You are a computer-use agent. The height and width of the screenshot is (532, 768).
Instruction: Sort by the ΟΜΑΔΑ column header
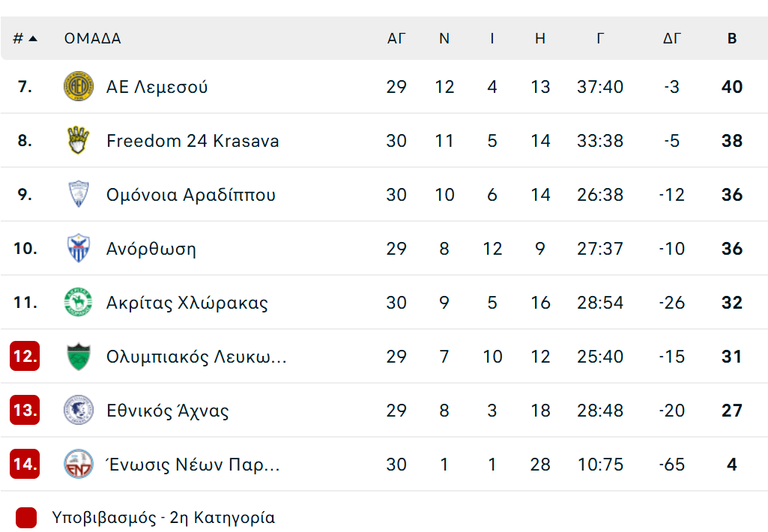[92, 39]
